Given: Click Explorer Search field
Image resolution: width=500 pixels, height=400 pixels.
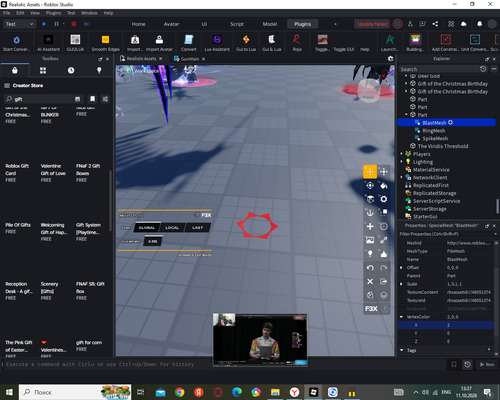Looking at the screenshot, I should [x=439, y=69].
